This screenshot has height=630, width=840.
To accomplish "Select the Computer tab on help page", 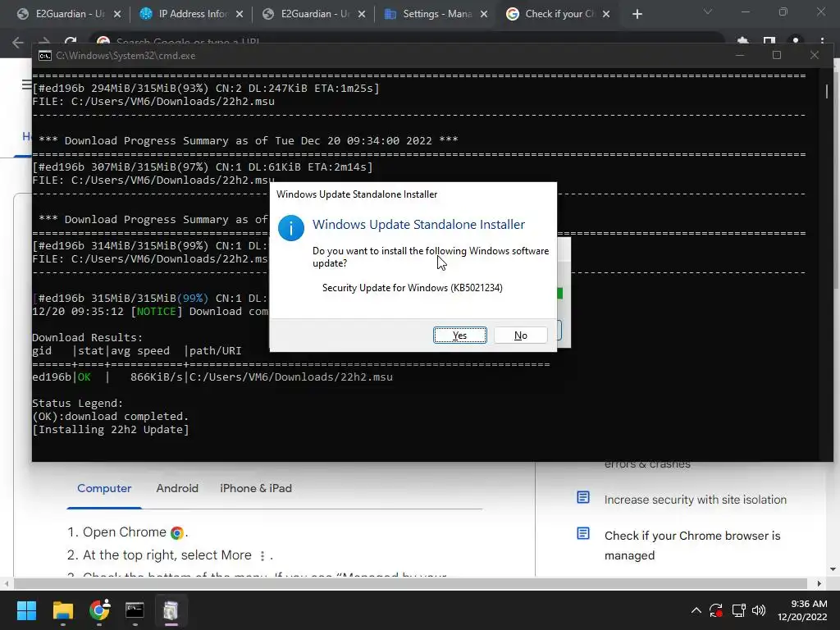I will (x=104, y=488).
